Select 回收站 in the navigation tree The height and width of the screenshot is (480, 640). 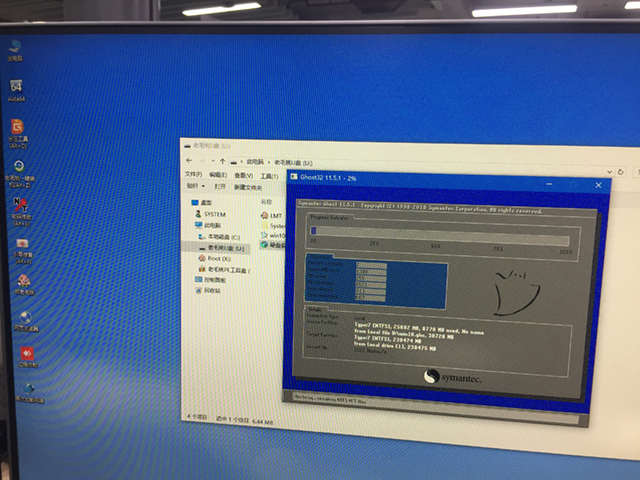[213, 291]
